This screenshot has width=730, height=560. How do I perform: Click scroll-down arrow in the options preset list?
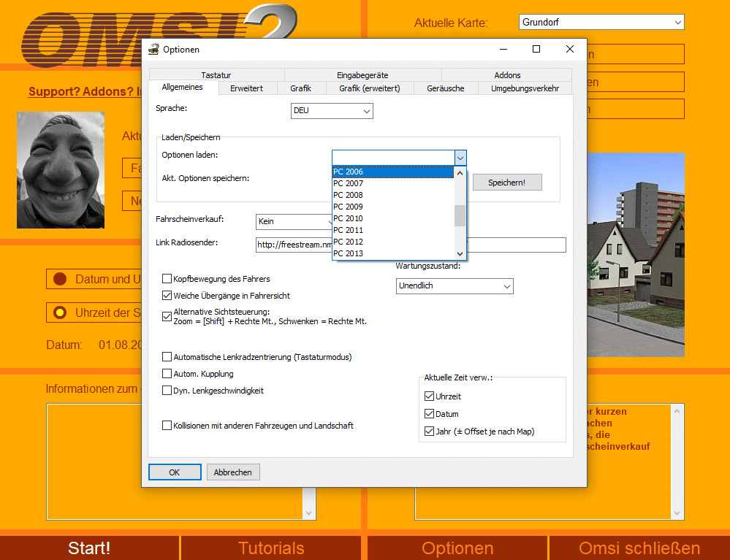coord(460,253)
